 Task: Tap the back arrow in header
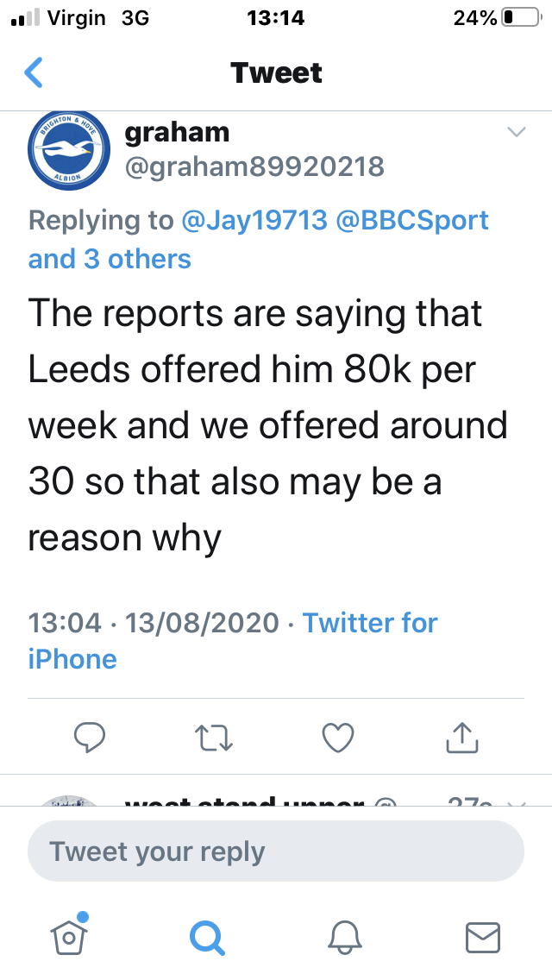coord(34,72)
